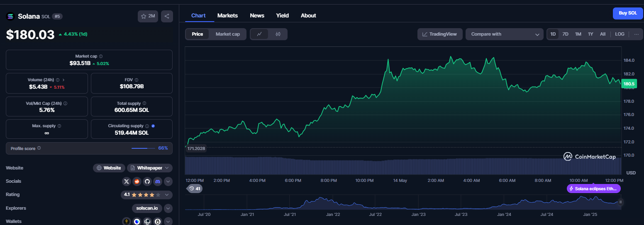Switch to line chart view icon
The height and width of the screenshot is (225, 644).
tap(259, 34)
